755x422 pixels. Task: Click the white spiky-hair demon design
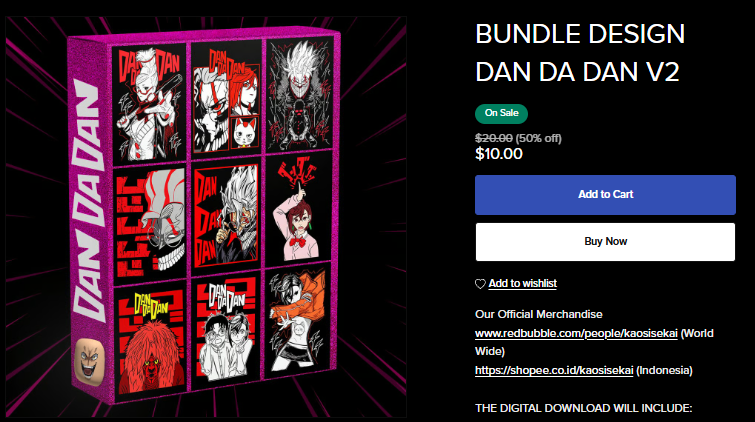[x=300, y=95]
